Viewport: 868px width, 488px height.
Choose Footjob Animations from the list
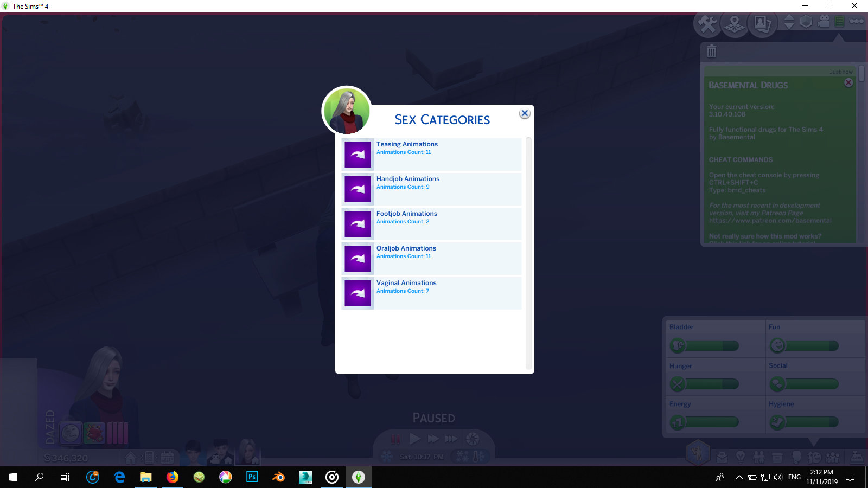click(x=431, y=224)
